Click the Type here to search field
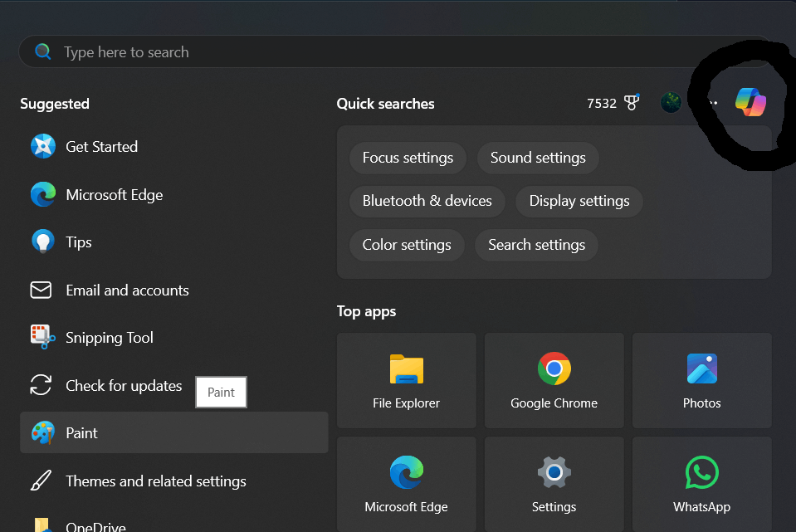The width and height of the screenshot is (796, 532). tap(395, 51)
